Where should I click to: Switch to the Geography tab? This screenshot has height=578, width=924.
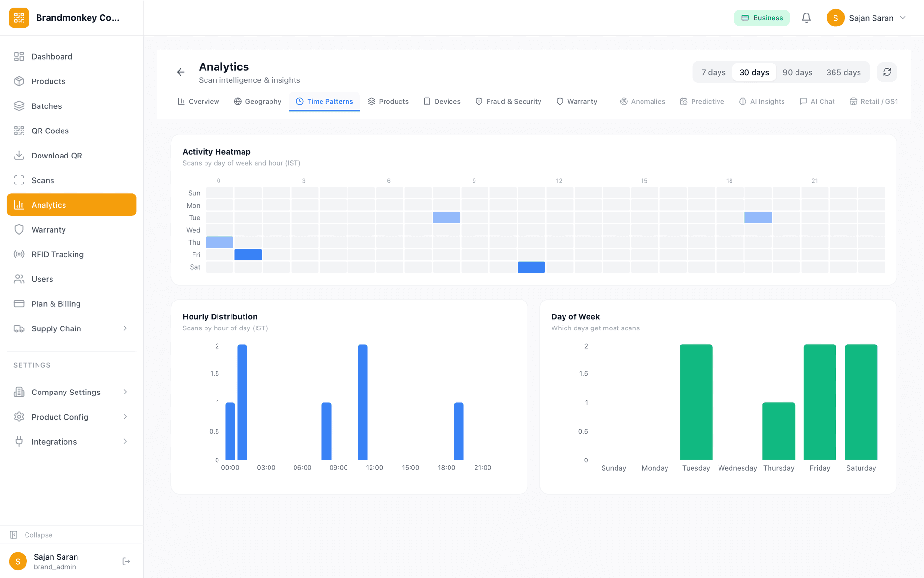257,101
